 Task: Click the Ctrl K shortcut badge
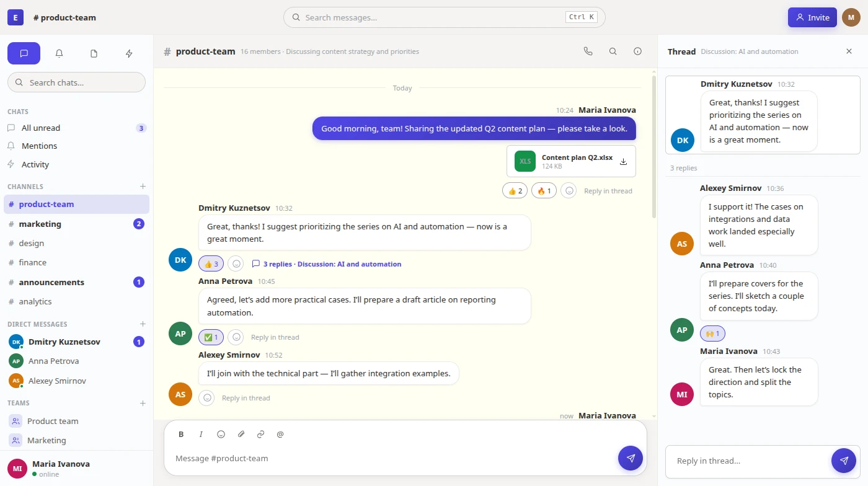(582, 17)
